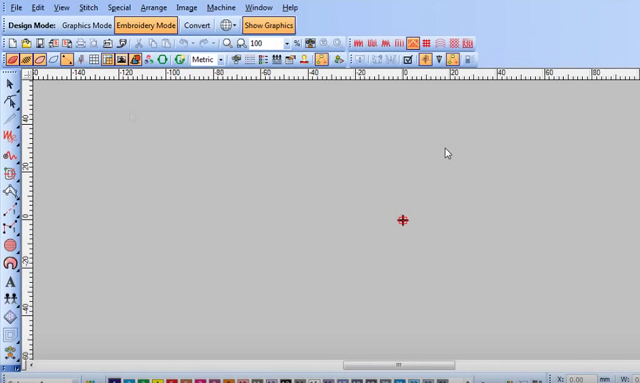
Task: Click the Open Design folder icon
Action: point(26,43)
